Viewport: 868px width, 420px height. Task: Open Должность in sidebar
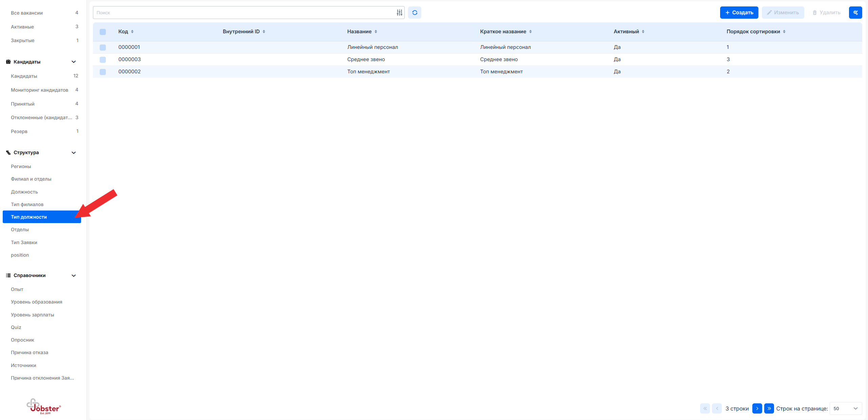tap(24, 192)
